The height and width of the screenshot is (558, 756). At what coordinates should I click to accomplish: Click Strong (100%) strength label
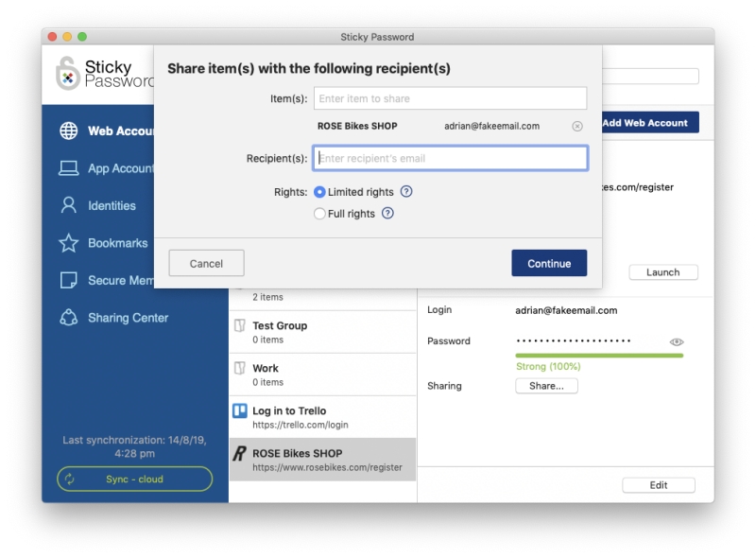pyautogui.click(x=548, y=366)
